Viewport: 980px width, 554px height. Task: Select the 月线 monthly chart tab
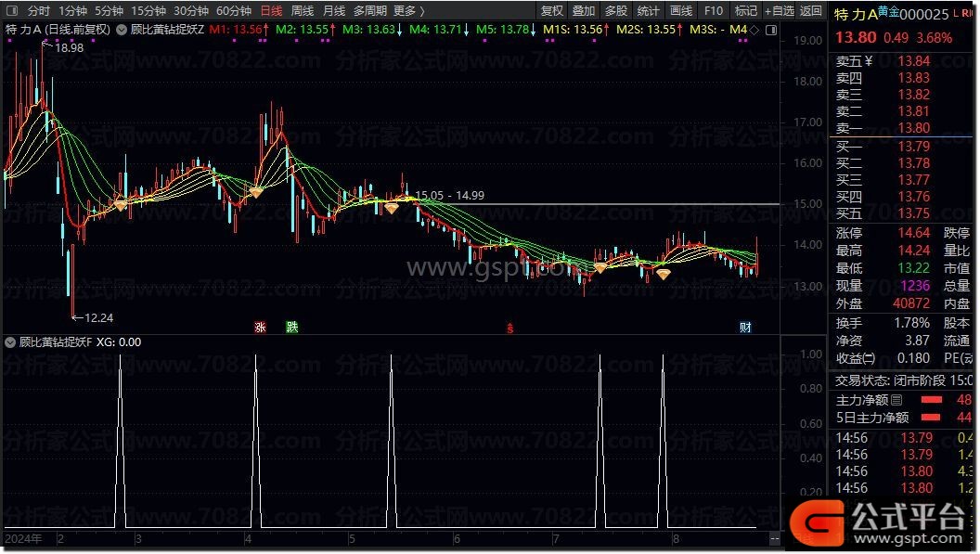[334, 10]
